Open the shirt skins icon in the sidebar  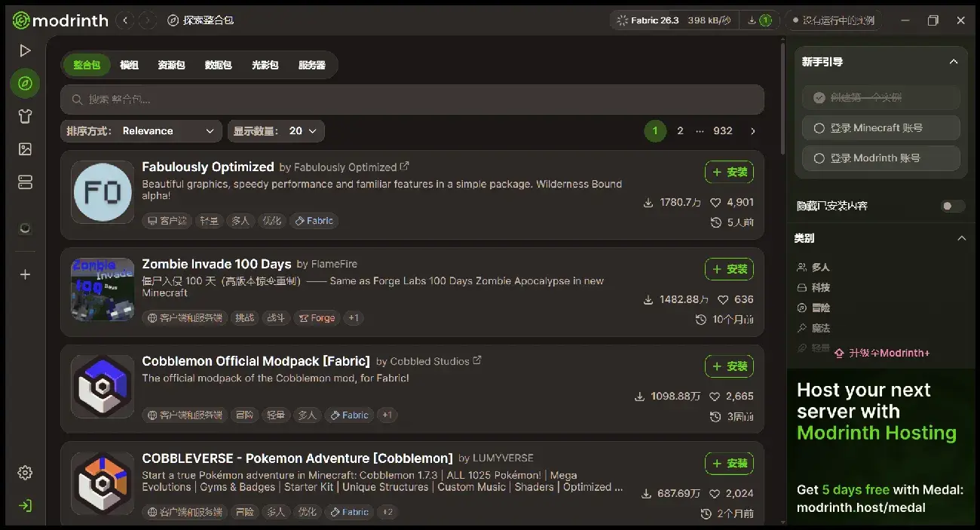click(25, 116)
